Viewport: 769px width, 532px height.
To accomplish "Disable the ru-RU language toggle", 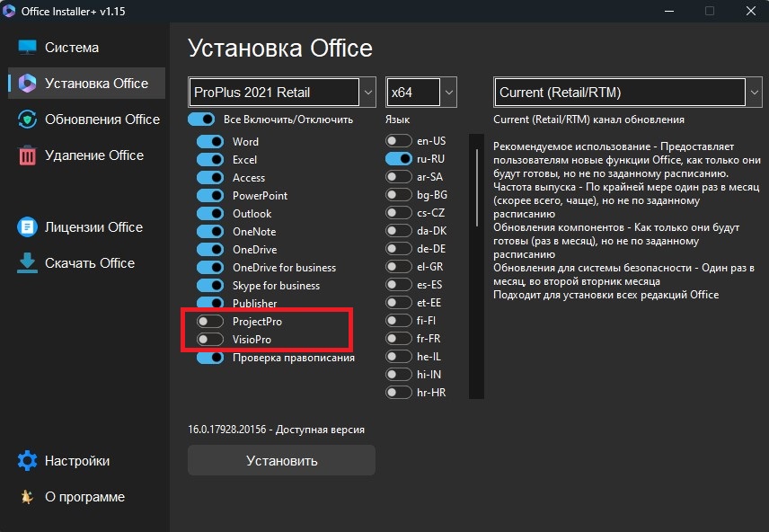I will click(398, 158).
